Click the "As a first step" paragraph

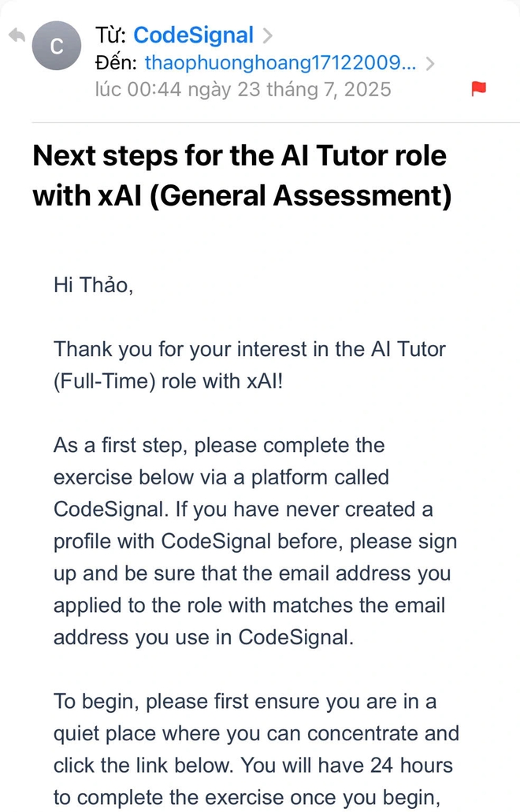[x=255, y=541]
